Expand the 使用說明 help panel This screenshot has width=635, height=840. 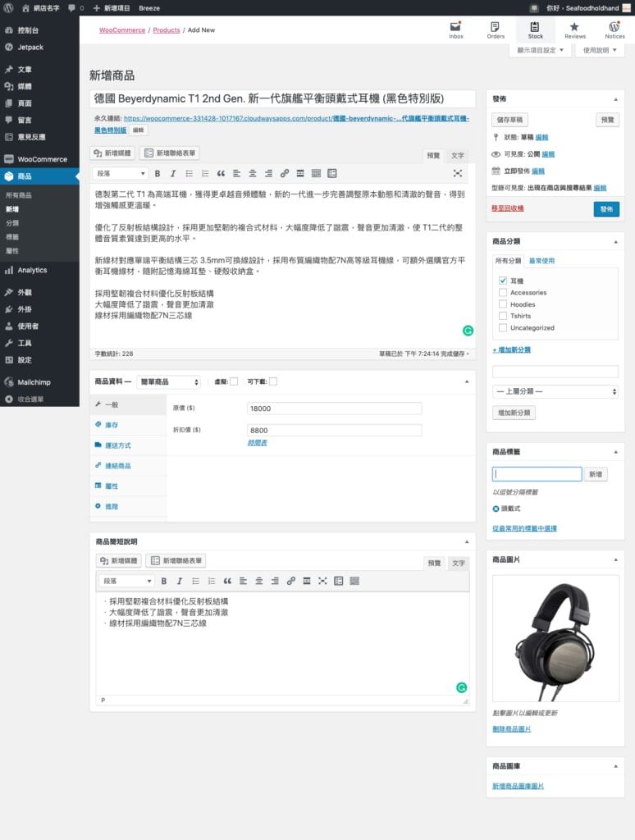[x=600, y=50]
